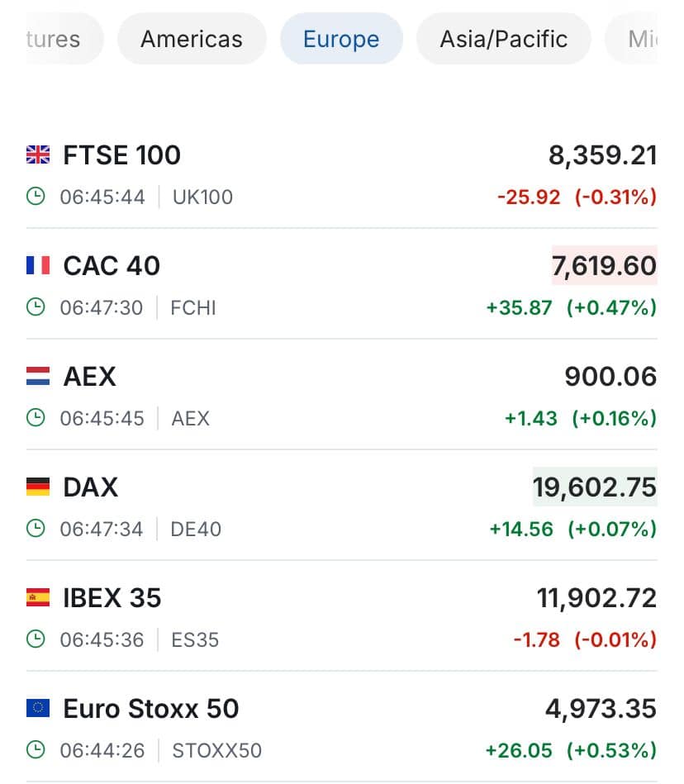
Task: Open the Euro Stoxx 50 index page
Action: point(151,709)
